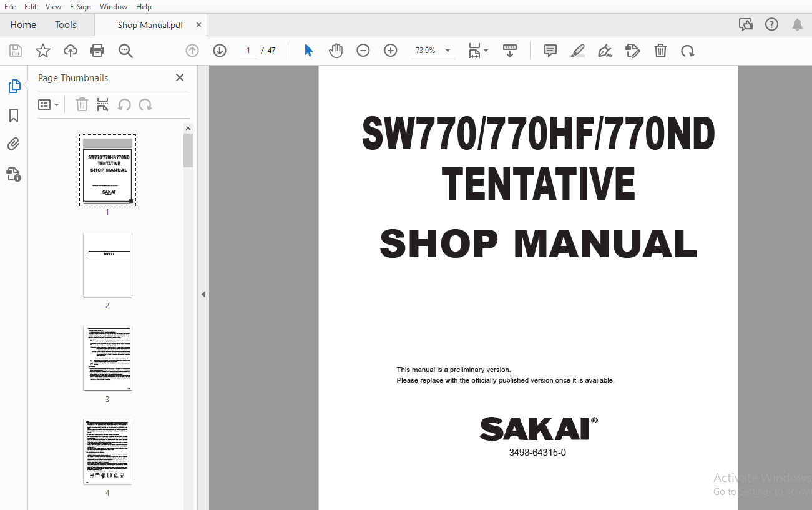Open the fit page options tool
The height and width of the screenshot is (510, 812).
point(474,51)
